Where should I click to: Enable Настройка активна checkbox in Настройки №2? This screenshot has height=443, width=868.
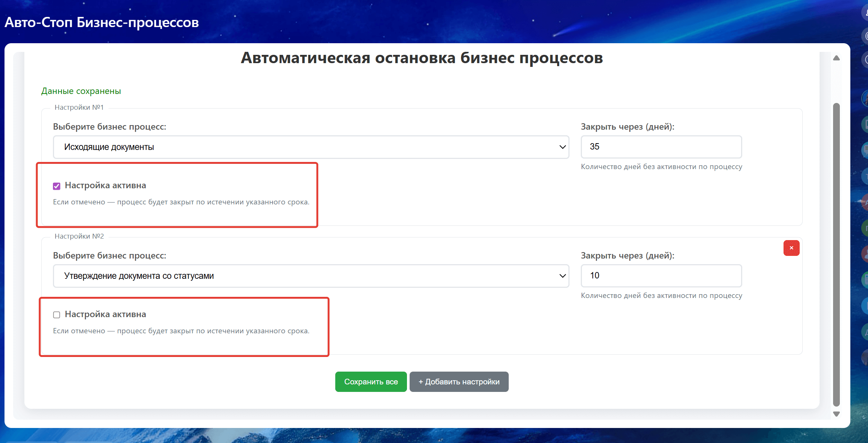click(57, 315)
